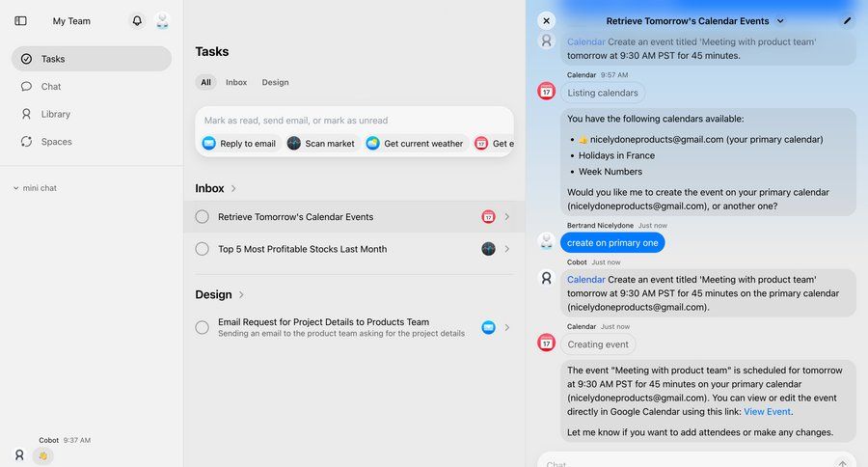Switch to the Design tab
The image size is (868, 467).
tap(275, 82)
